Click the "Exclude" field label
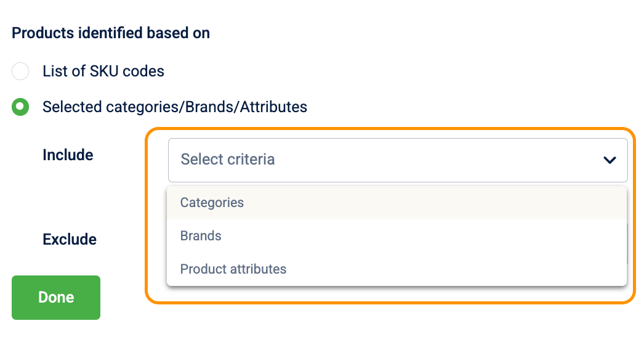The image size is (644, 350). click(x=70, y=239)
